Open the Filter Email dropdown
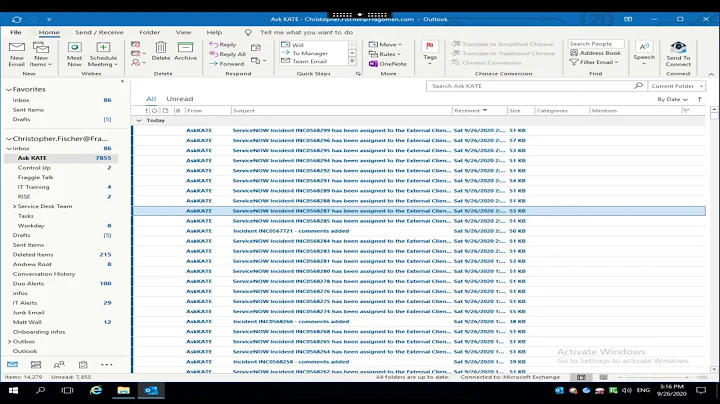Viewport: 720px width, 404px height. click(x=595, y=62)
